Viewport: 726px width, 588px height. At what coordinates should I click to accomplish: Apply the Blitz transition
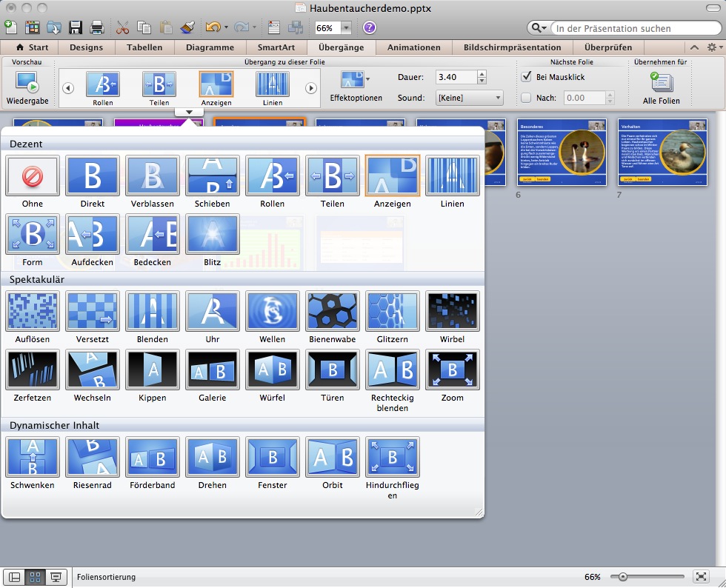click(x=213, y=234)
